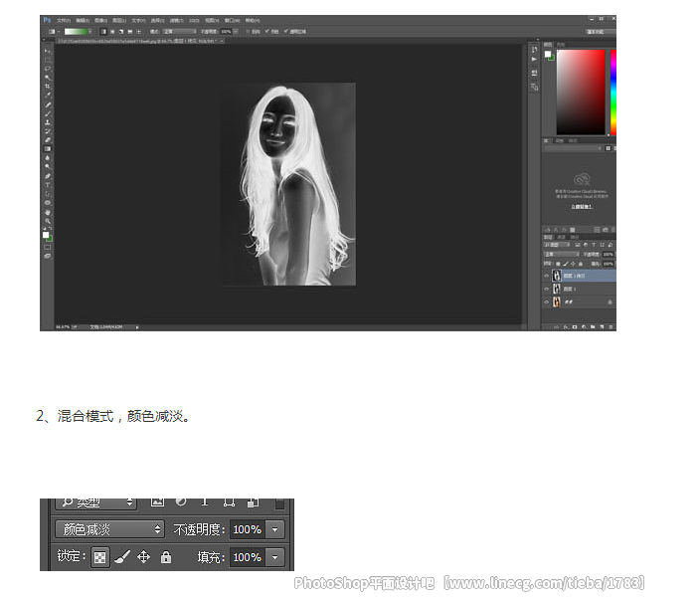This screenshot has width=700, height=602.
Task: Click the 填充 100% field in enlarged panel
Action: (x=248, y=557)
